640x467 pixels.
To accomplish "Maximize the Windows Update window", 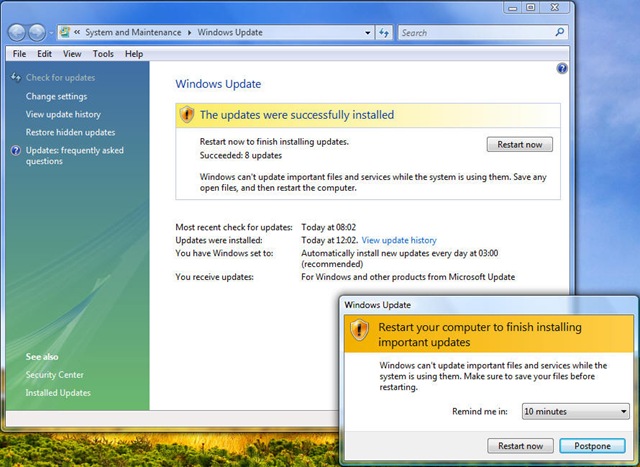I will click(531, 7).
